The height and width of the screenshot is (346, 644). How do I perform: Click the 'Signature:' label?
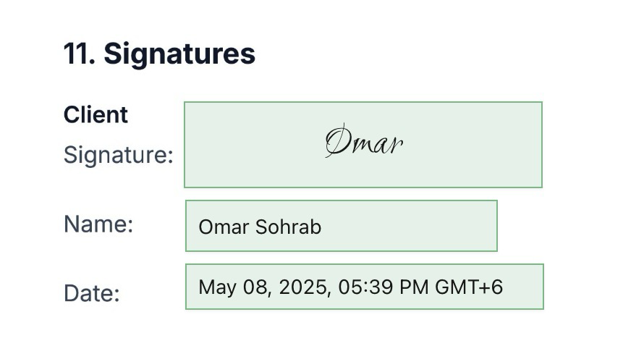tap(118, 156)
